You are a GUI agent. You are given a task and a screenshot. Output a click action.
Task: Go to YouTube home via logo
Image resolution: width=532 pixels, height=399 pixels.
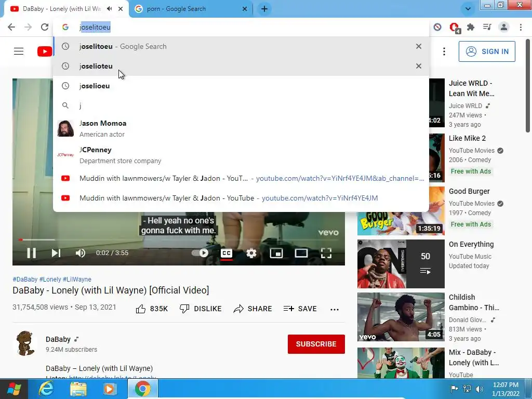click(45, 51)
